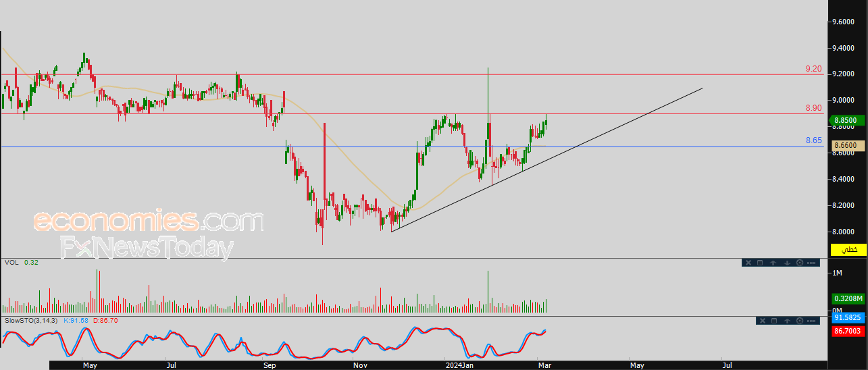Click the May label left on time axis
The height and width of the screenshot is (370, 868).
(90, 365)
